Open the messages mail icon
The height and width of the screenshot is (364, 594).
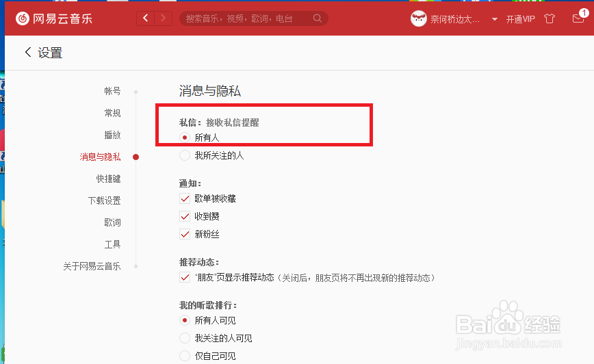578,18
